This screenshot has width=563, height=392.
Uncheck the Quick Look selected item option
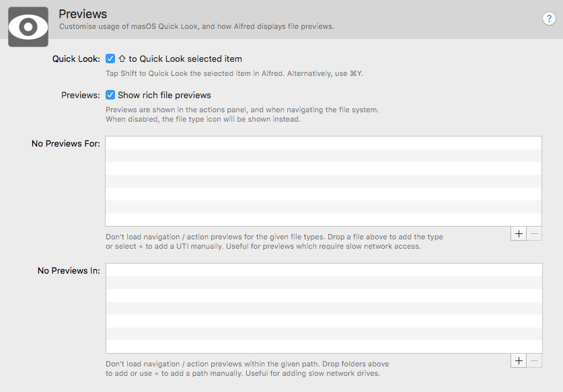110,58
